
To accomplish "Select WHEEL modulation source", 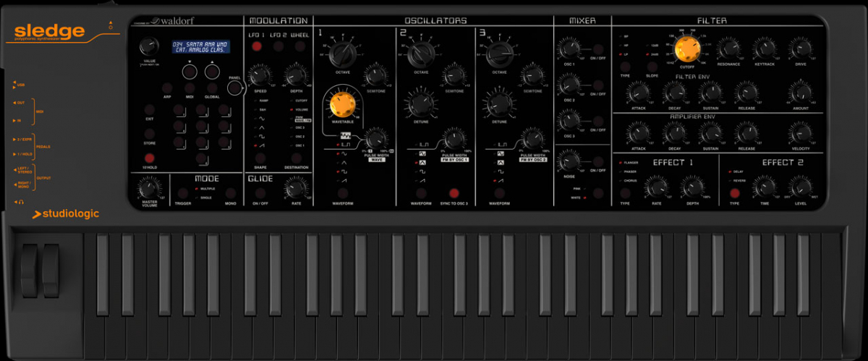I will (299, 47).
